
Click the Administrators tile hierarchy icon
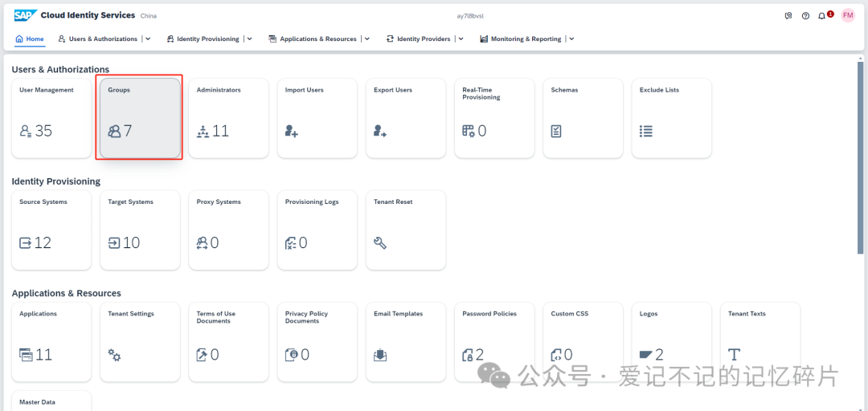(203, 131)
